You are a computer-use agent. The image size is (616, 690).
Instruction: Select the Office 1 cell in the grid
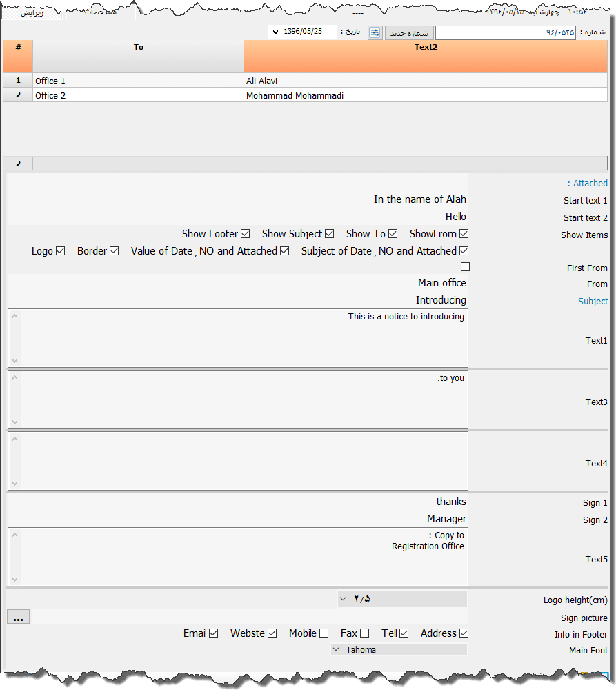[x=138, y=81]
